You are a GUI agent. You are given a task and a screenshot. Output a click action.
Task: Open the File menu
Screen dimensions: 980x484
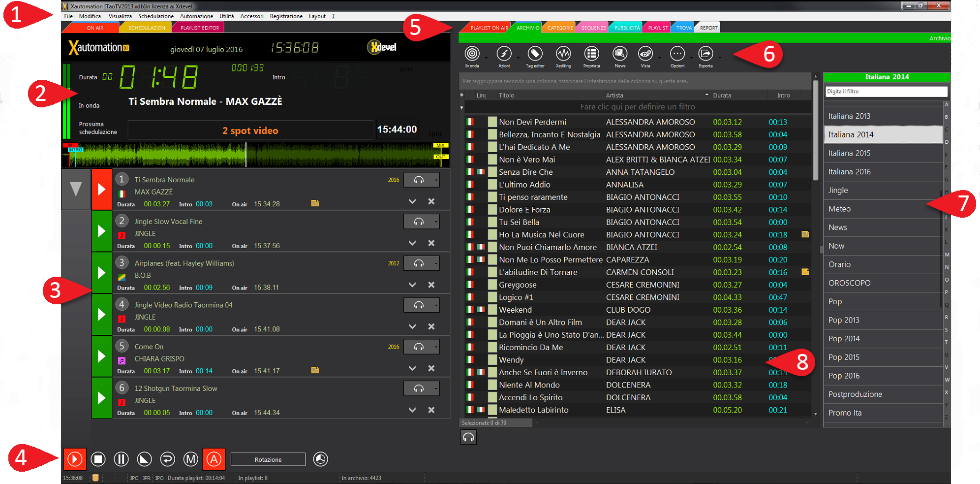coord(68,16)
